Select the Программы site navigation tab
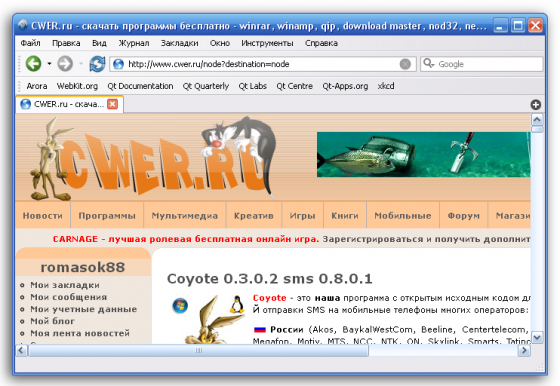Image resolution: width=560 pixels, height=386 pixels. [x=107, y=215]
